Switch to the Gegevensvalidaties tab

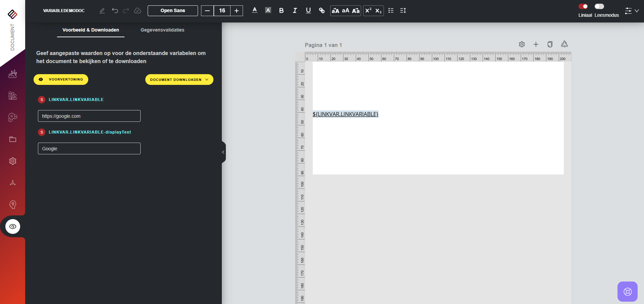pos(162,30)
